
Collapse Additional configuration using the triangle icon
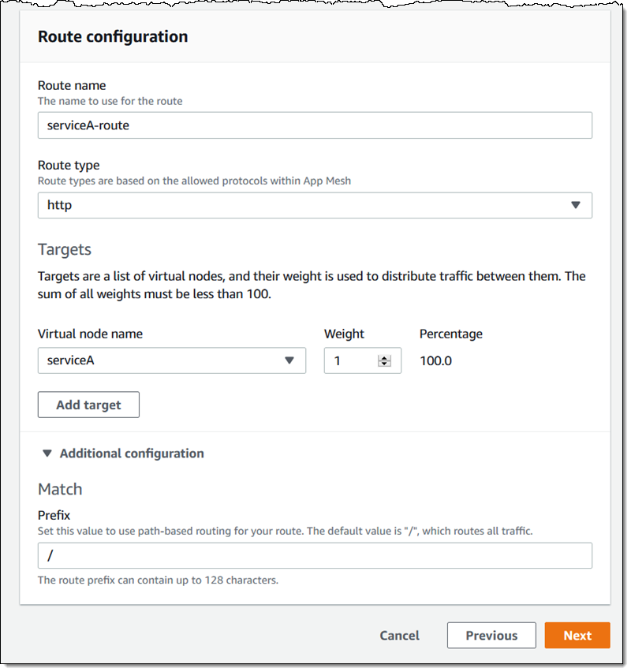(x=47, y=454)
